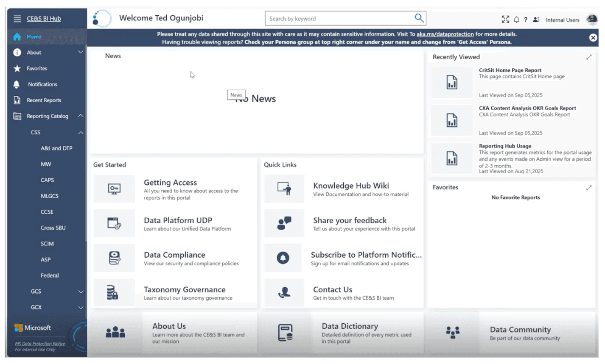Select MW under CSS
The image size is (605, 364).
tap(46, 164)
